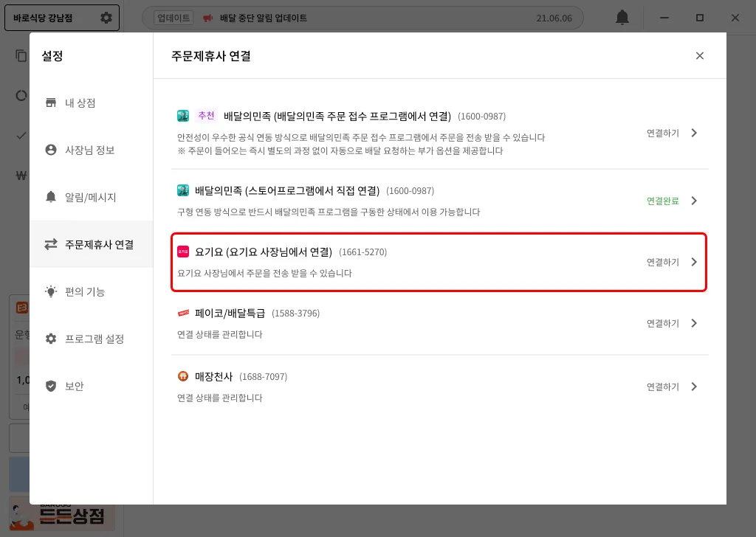Expand chevron for 매장천사 row

(x=694, y=387)
